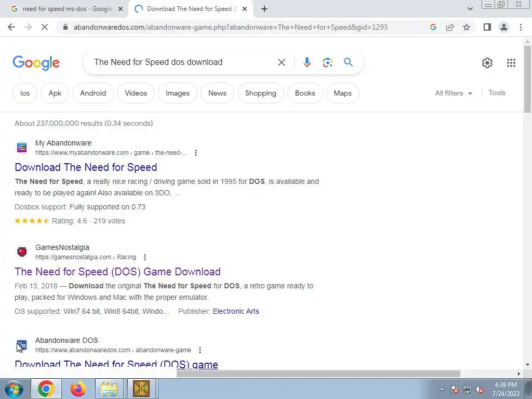Go to Google home via logo

36,63
